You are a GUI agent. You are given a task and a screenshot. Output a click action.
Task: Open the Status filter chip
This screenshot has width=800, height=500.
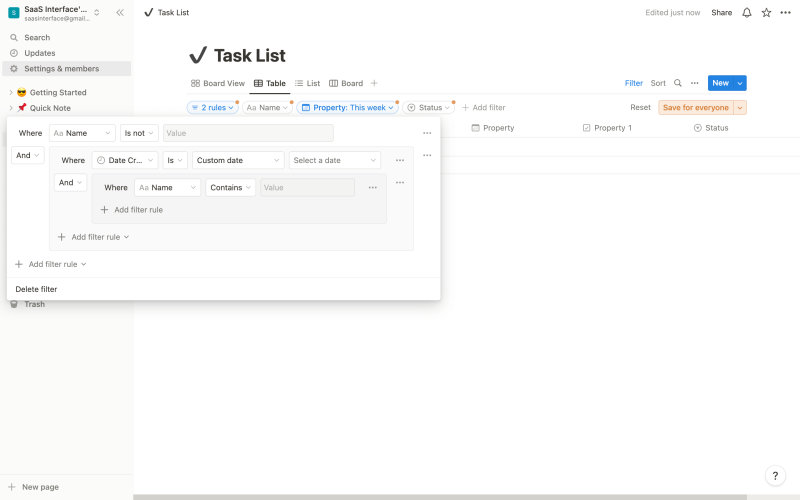click(x=429, y=108)
